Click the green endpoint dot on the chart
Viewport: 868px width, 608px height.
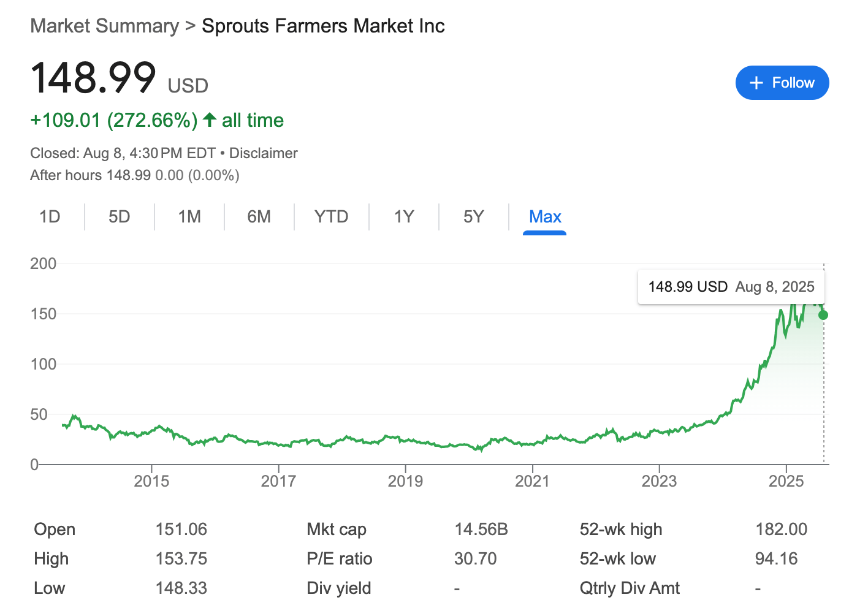823,315
